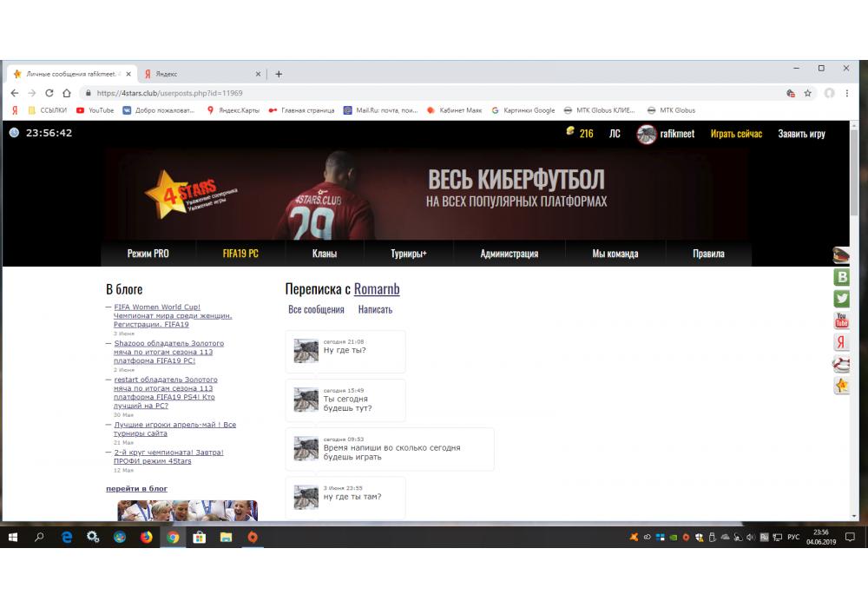Screen dimensions: 868x608
Task: Switch to the Яндекс tab
Action: [x=202, y=74]
